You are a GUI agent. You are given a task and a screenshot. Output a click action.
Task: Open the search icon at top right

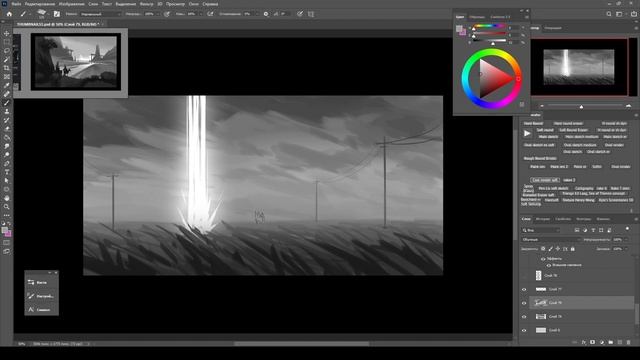click(609, 14)
